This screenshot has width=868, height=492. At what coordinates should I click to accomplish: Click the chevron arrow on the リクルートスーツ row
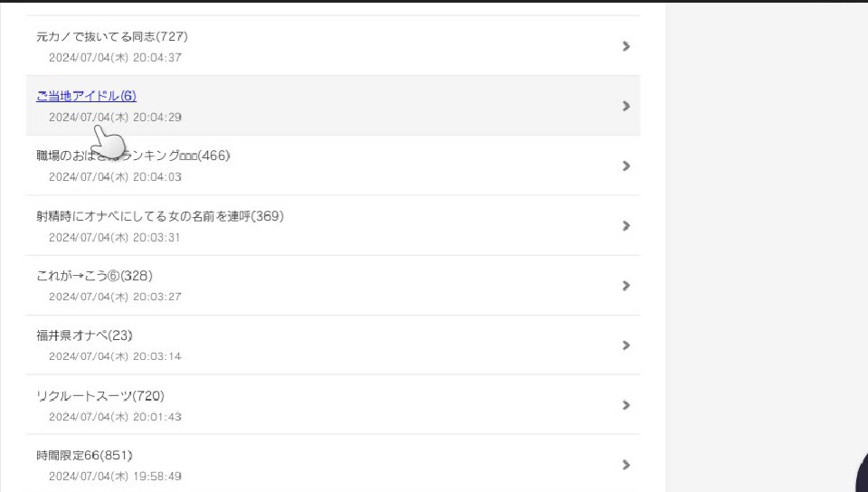point(626,405)
